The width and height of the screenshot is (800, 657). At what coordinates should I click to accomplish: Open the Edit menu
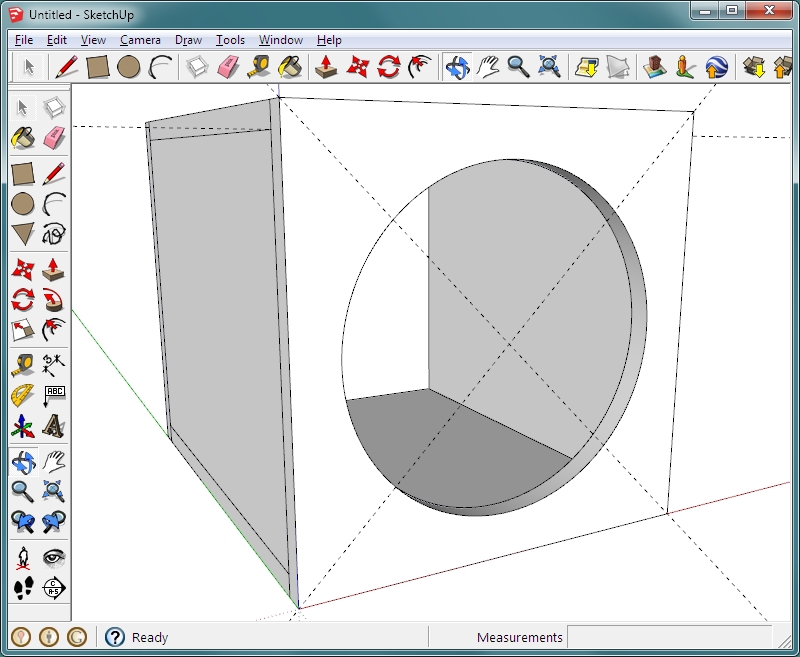point(57,40)
